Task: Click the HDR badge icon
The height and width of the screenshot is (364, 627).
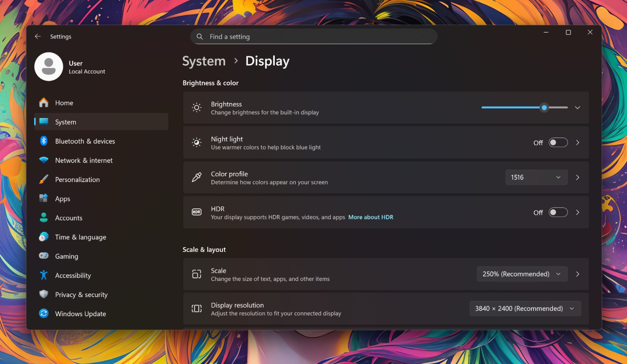Action: (x=197, y=212)
